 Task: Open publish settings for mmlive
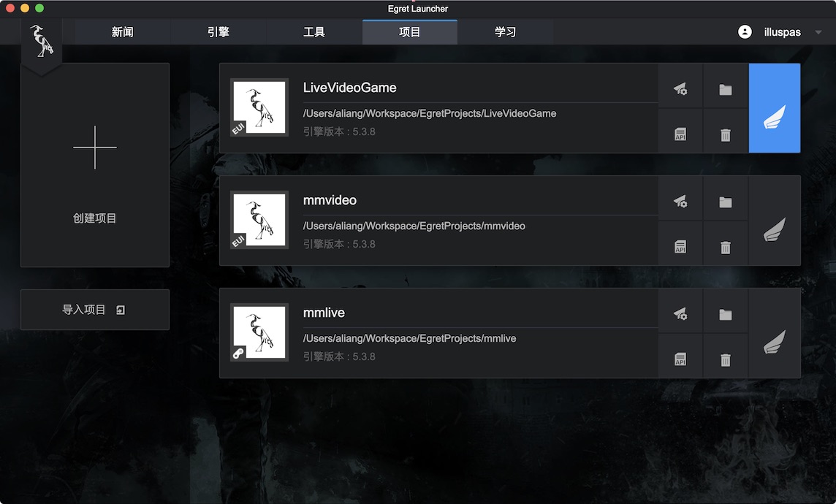pyautogui.click(x=680, y=313)
